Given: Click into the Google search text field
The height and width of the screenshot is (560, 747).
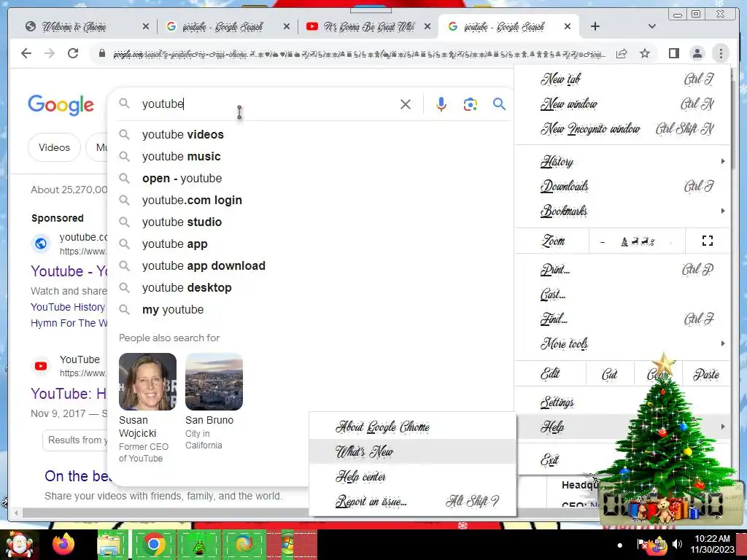Looking at the screenshot, I should [x=267, y=104].
